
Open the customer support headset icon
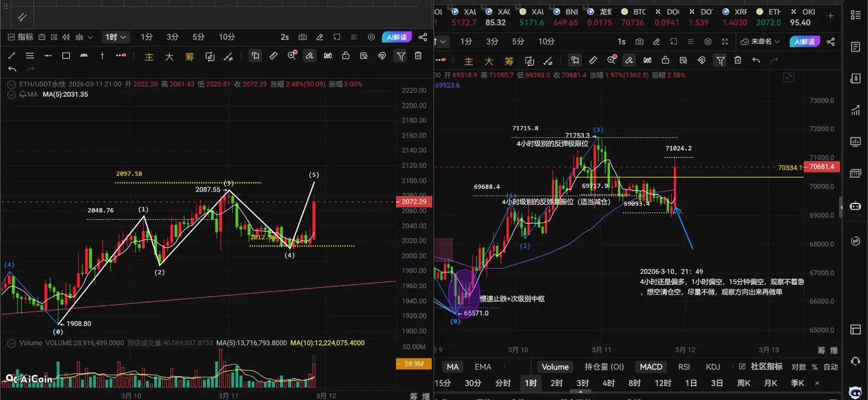click(x=855, y=361)
